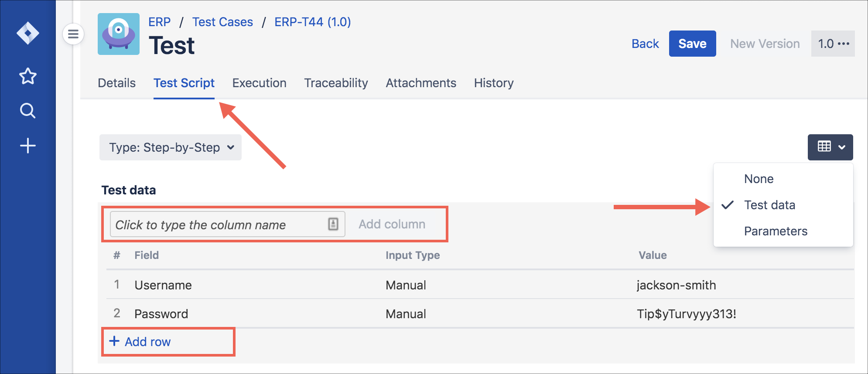Viewport: 868px width, 374px height.
Task: Click the ERP project avatar icon
Action: point(119,34)
